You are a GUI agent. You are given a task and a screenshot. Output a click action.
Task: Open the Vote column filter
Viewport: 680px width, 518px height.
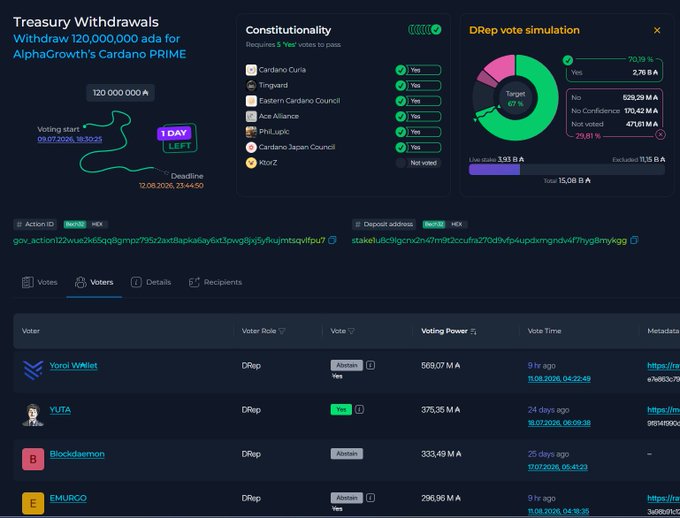tap(351, 331)
